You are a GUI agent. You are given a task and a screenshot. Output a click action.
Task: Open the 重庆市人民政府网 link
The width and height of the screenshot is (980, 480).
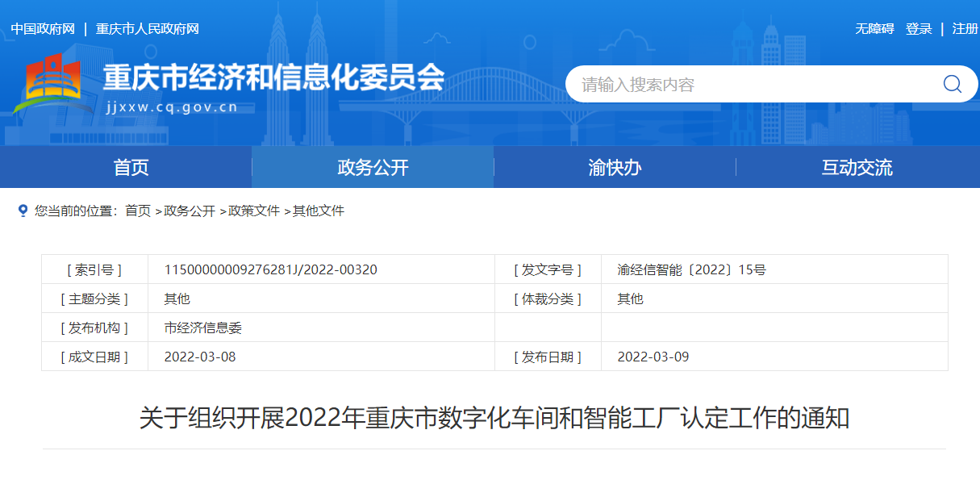147,29
